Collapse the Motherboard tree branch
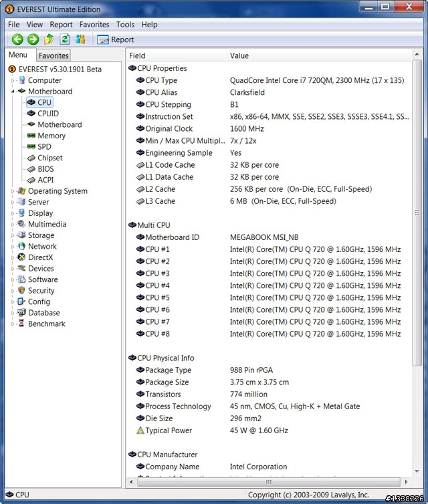428x504 pixels. [x=13, y=92]
